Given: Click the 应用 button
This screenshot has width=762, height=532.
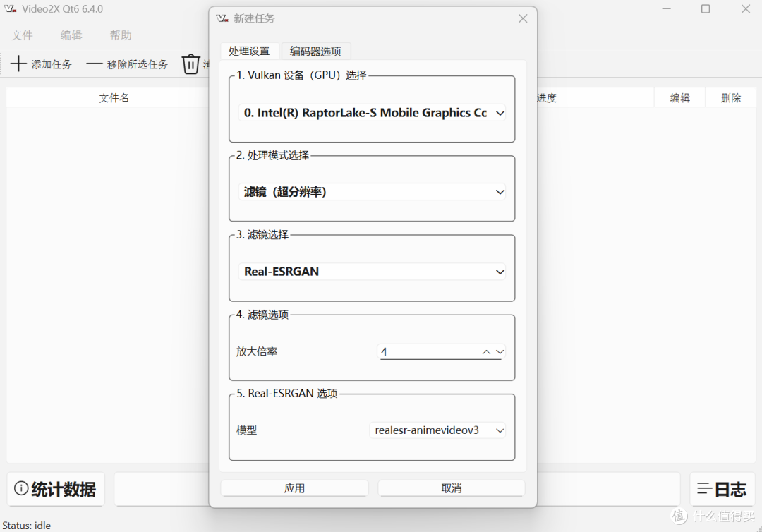Looking at the screenshot, I should coord(294,488).
